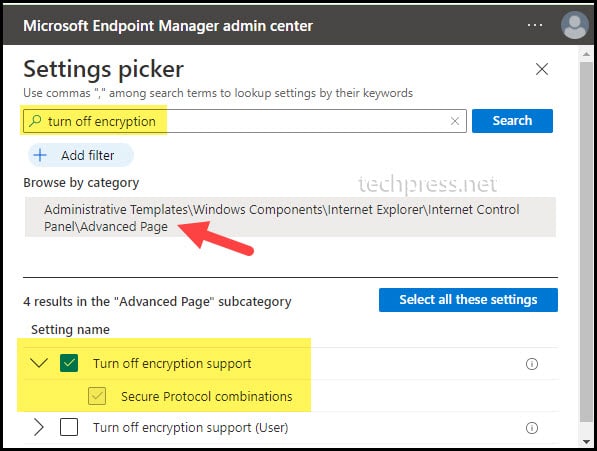
Task: Click the scrollbar up arrow
Action: click(586, 54)
